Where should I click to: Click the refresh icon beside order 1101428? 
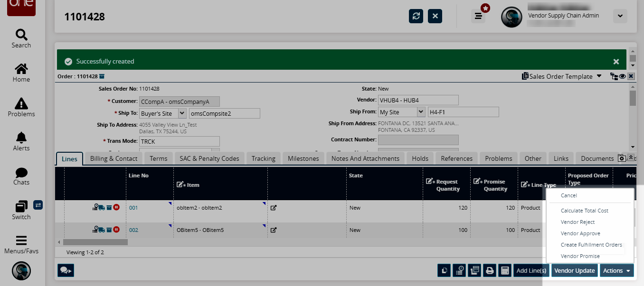416,16
